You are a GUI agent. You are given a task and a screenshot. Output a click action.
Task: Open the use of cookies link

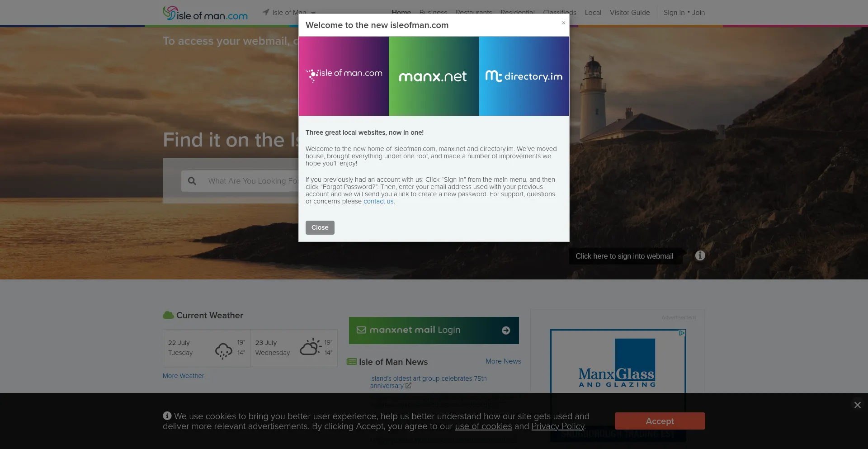pyautogui.click(x=483, y=426)
